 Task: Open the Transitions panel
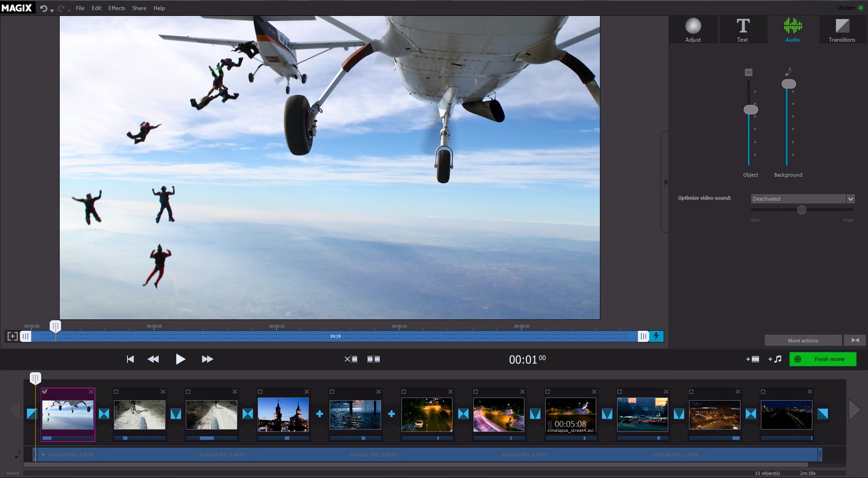point(841,30)
